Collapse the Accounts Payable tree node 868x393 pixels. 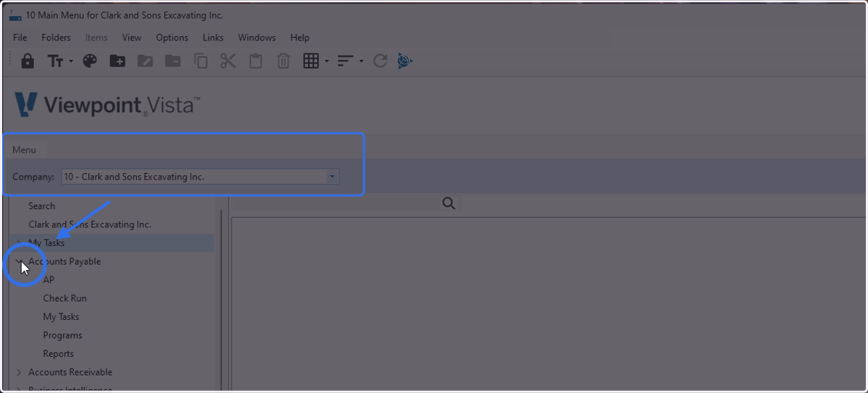tap(20, 261)
